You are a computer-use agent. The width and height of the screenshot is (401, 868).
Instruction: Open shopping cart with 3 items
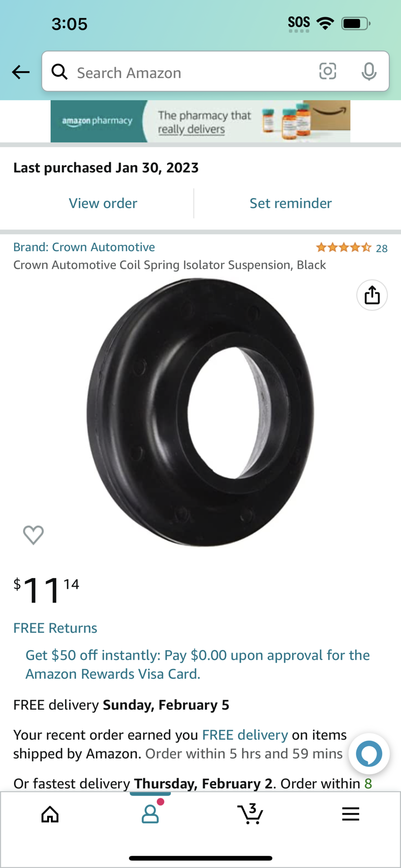tap(250, 813)
